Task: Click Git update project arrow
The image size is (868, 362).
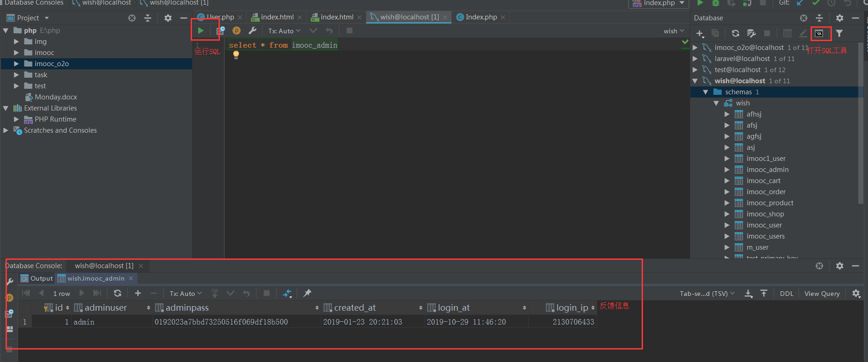Action: point(800,3)
